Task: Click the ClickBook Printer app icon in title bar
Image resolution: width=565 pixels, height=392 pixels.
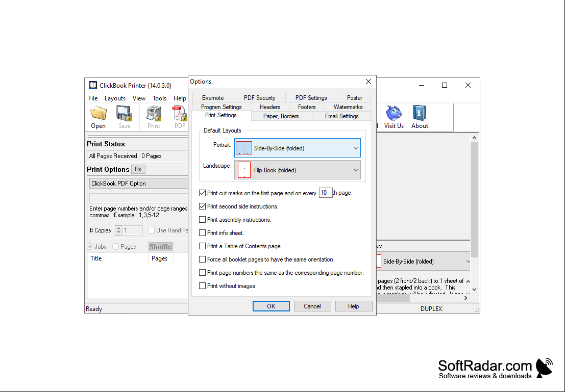Action: (x=93, y=85)
